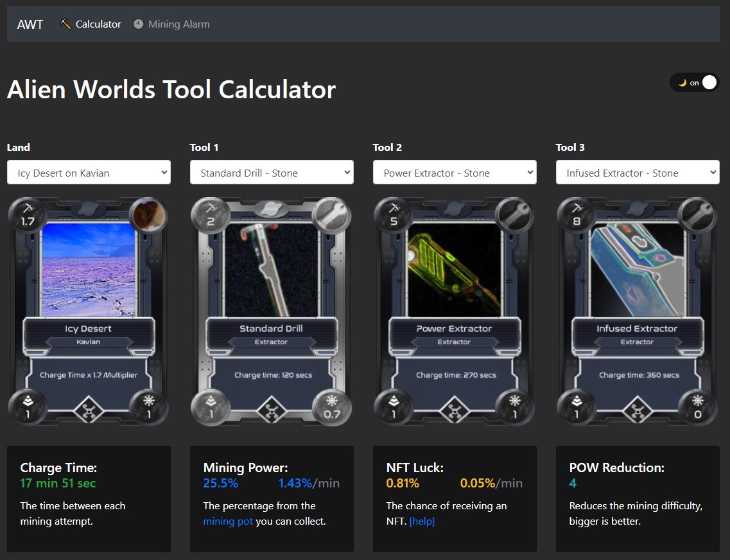Click the snowflake luck badge on Icy Desert card

(149, 407)
